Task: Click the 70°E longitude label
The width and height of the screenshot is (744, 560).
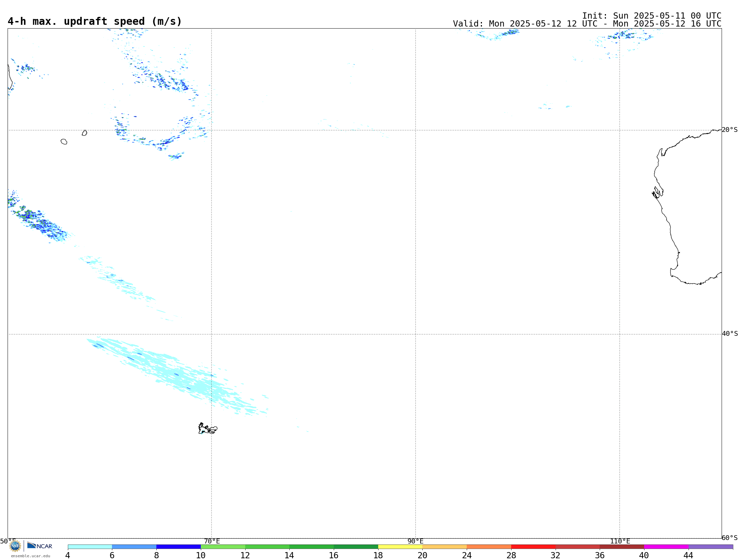Action: tap(212, 541)
